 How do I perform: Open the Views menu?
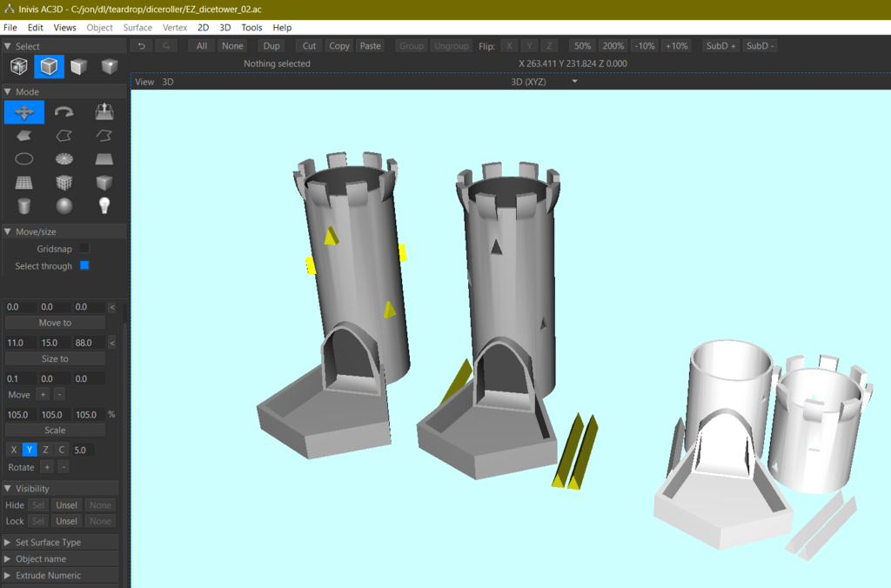click(x=65, y=28)
